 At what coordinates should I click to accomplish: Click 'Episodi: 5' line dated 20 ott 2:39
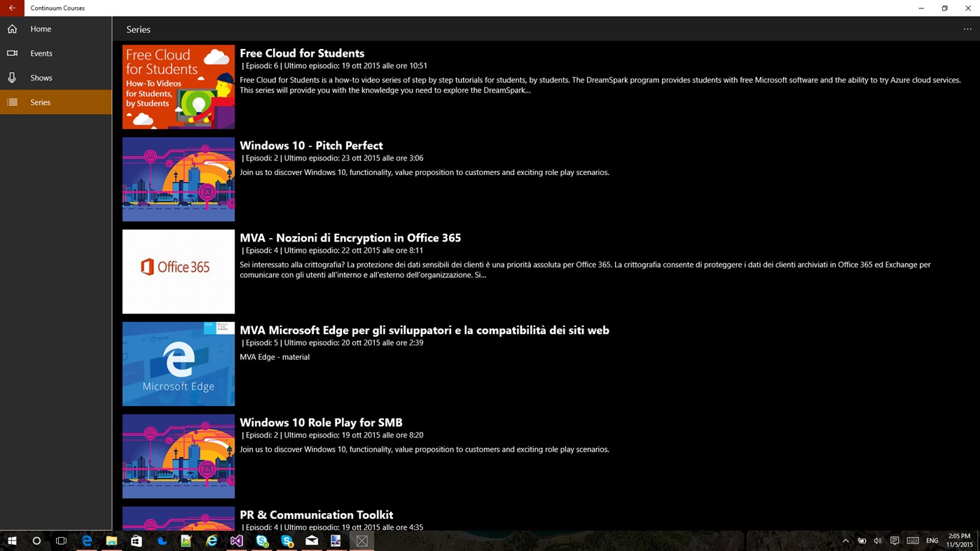point(332,343)
